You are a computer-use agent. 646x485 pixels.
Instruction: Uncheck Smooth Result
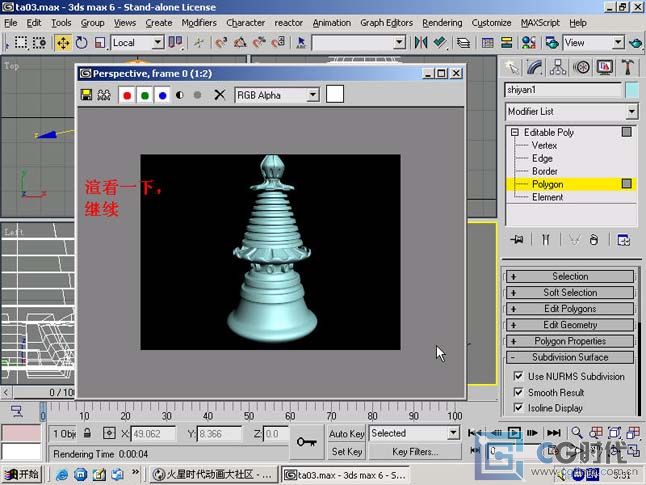518,392
